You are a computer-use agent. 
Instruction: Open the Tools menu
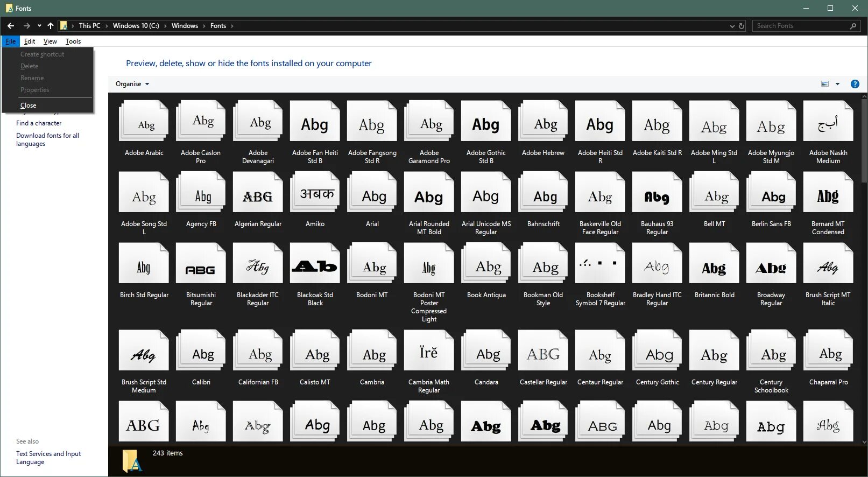coord(73,41)
